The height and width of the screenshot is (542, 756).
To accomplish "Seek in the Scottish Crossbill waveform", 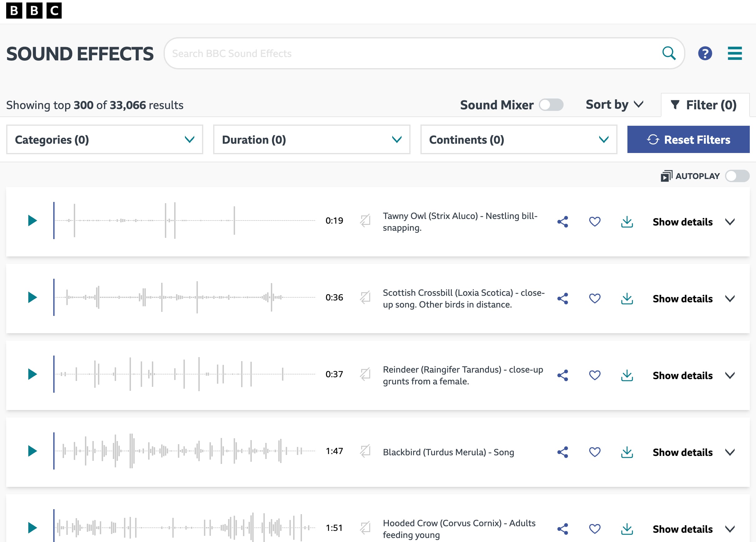I will (x=184, y=297).
